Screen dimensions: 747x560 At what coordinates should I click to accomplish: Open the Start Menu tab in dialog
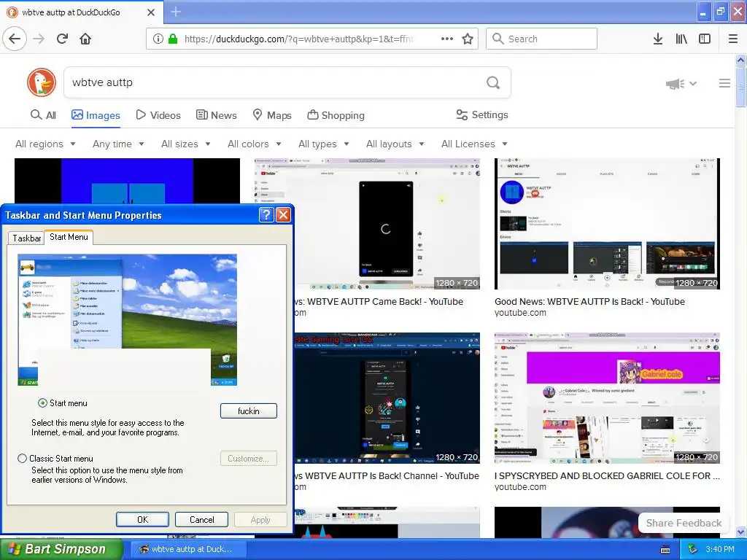(69, 237)
